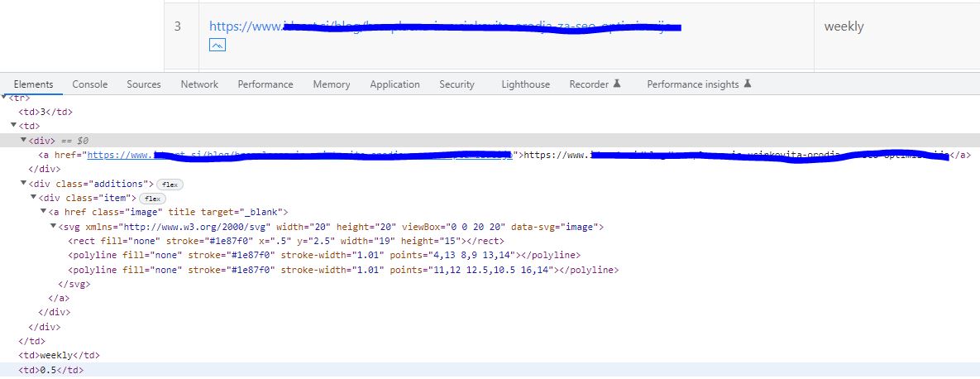Viewport: 980px width, 379px height.
Task: Toggle the flex badge next to item div
Action: point(152,199)
